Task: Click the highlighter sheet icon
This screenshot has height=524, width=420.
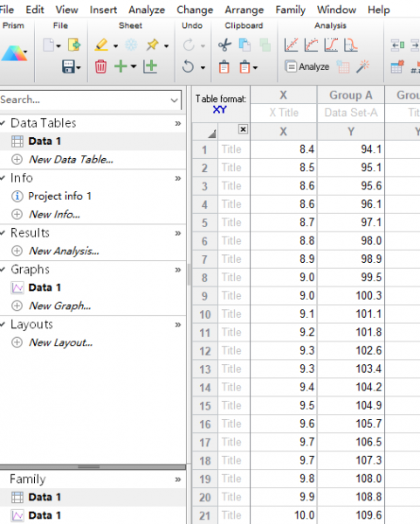Action: pos(101,45)
